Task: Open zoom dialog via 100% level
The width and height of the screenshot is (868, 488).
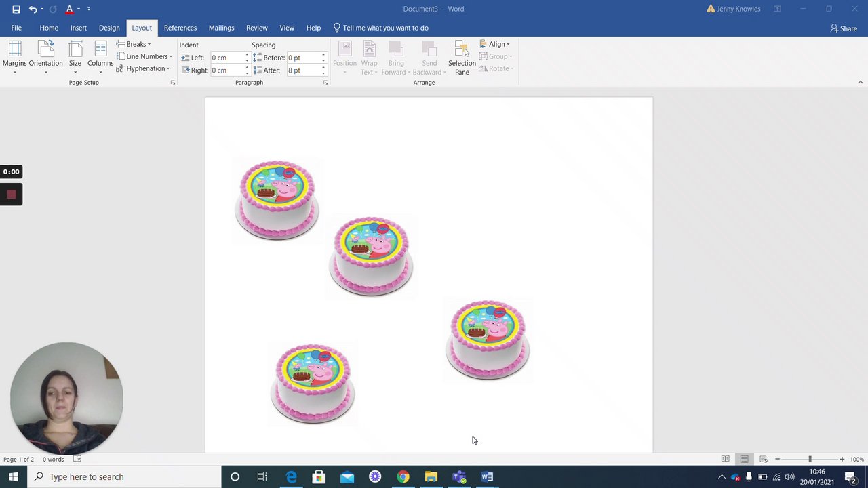Action: [857, 460]
